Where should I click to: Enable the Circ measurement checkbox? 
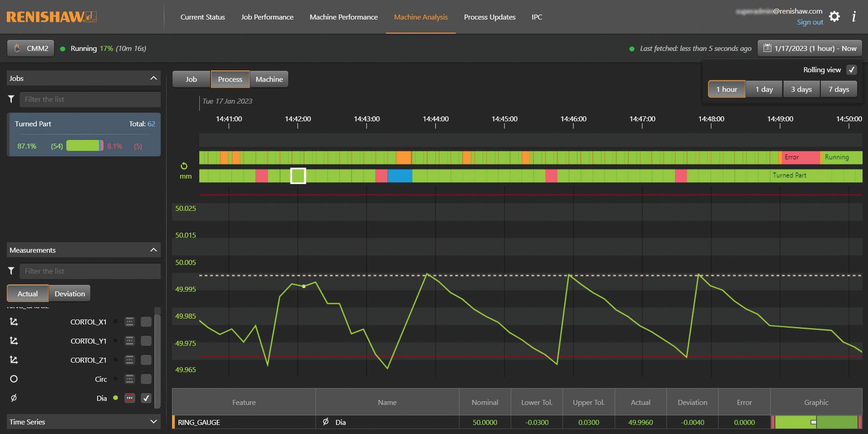(146, 379)
